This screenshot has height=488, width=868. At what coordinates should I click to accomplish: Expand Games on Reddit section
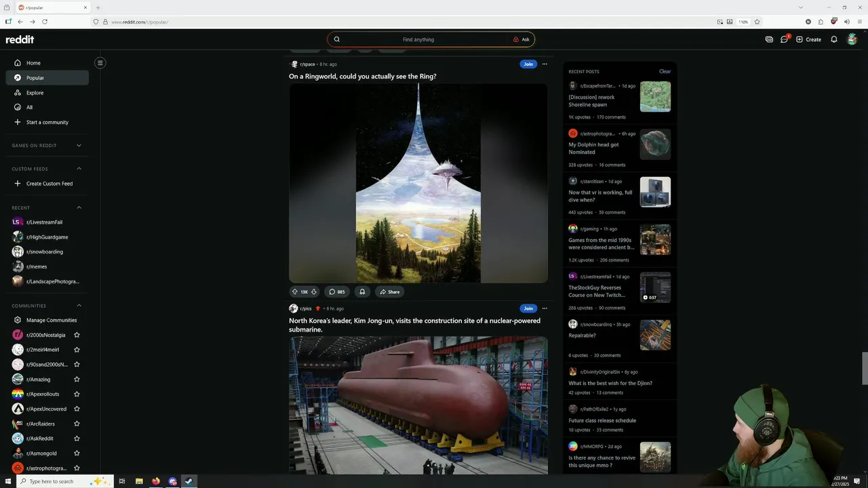point(79,145)
